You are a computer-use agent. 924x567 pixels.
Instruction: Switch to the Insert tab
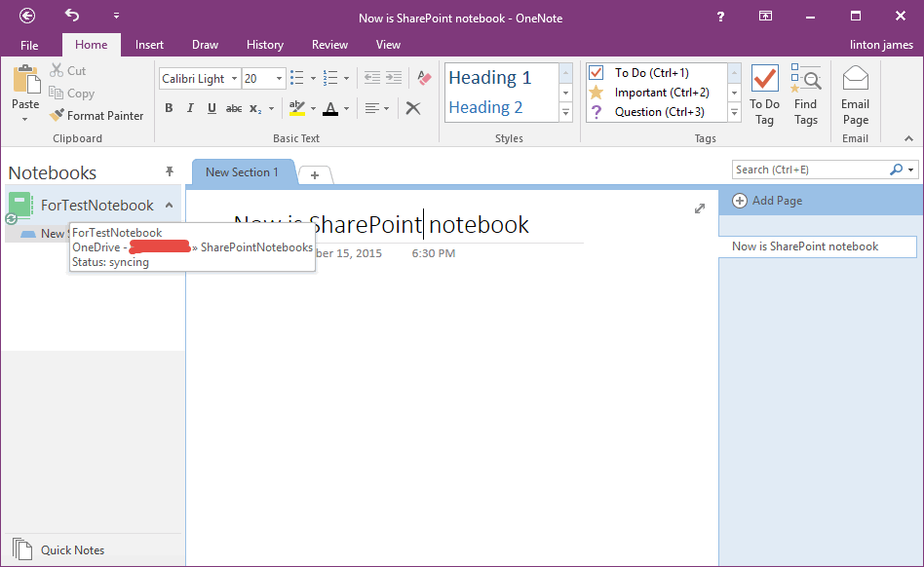(x=149, y=45)
